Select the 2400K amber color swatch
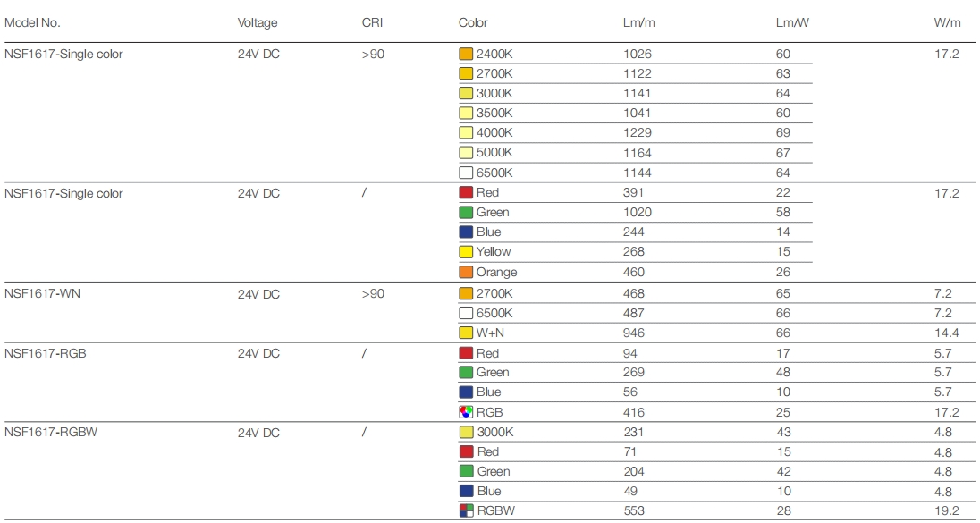980x523 pixels. (x=466, y=54)
